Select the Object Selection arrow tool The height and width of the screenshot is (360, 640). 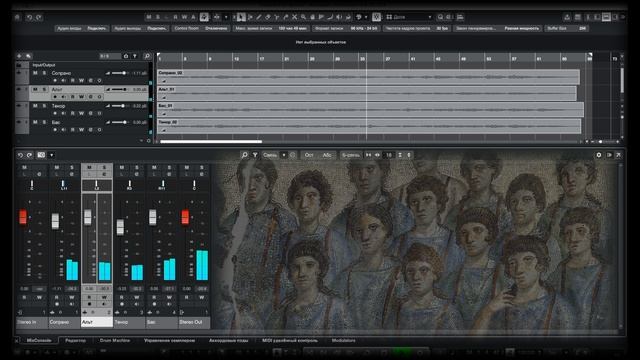tap(241, 17)
